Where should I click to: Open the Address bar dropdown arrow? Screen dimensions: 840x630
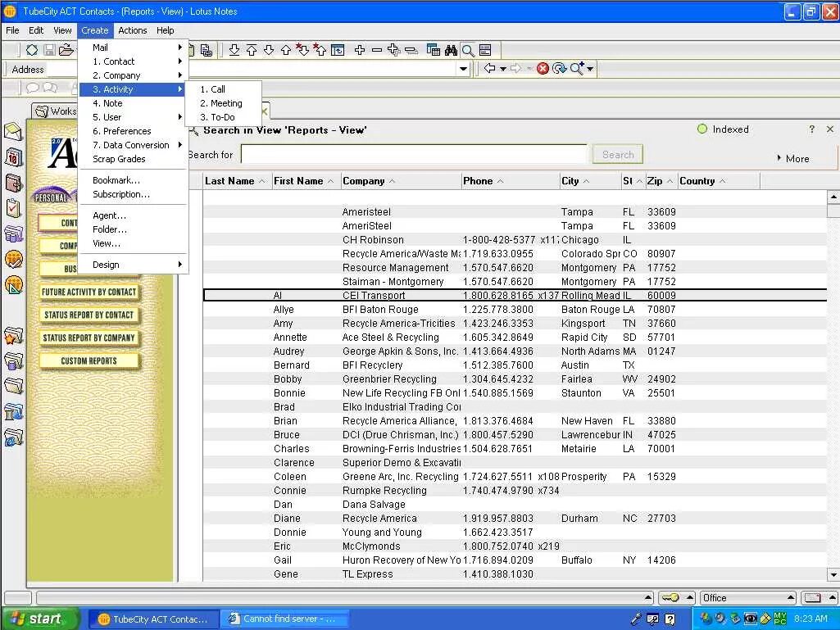pyautogui.click(x=463, y=69)
